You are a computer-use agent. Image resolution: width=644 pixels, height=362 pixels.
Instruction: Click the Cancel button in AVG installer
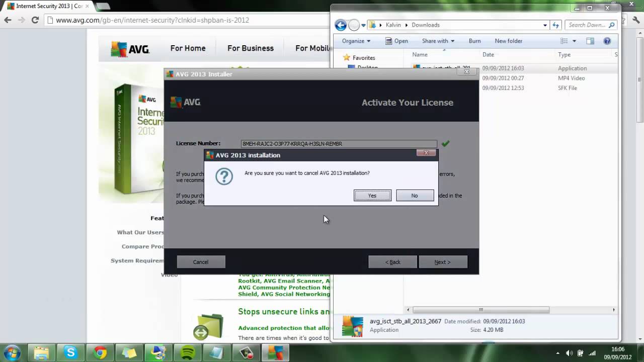point(201,262)
